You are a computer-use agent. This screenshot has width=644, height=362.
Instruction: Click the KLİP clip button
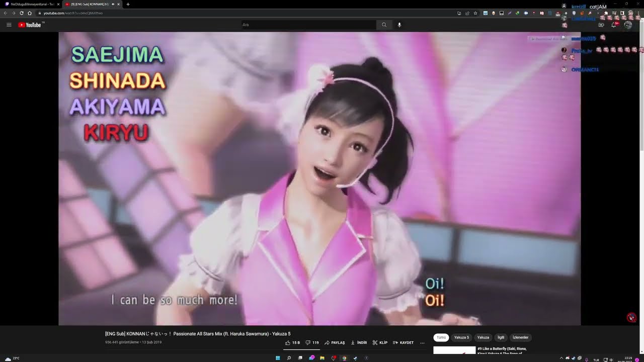(x=380, y=342)
